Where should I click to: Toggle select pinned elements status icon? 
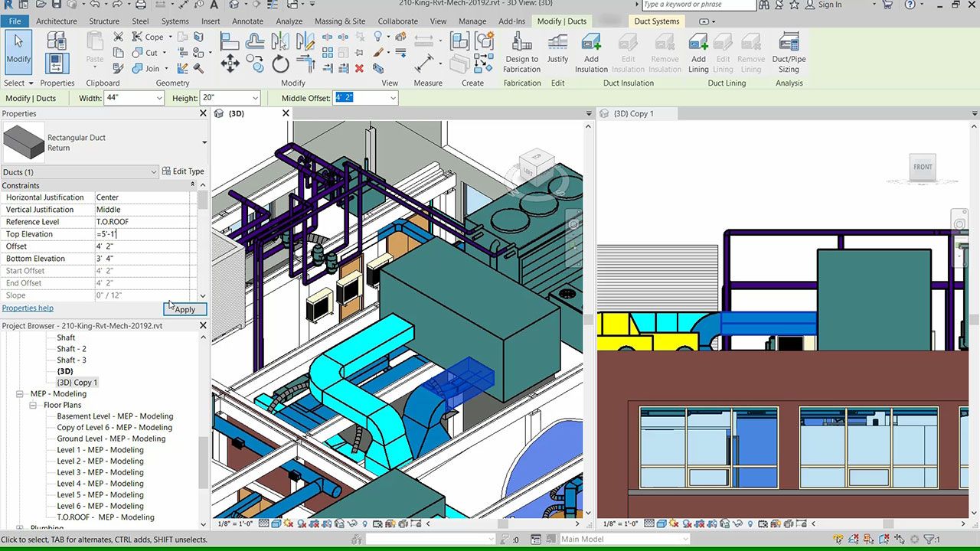coord(869,539)
